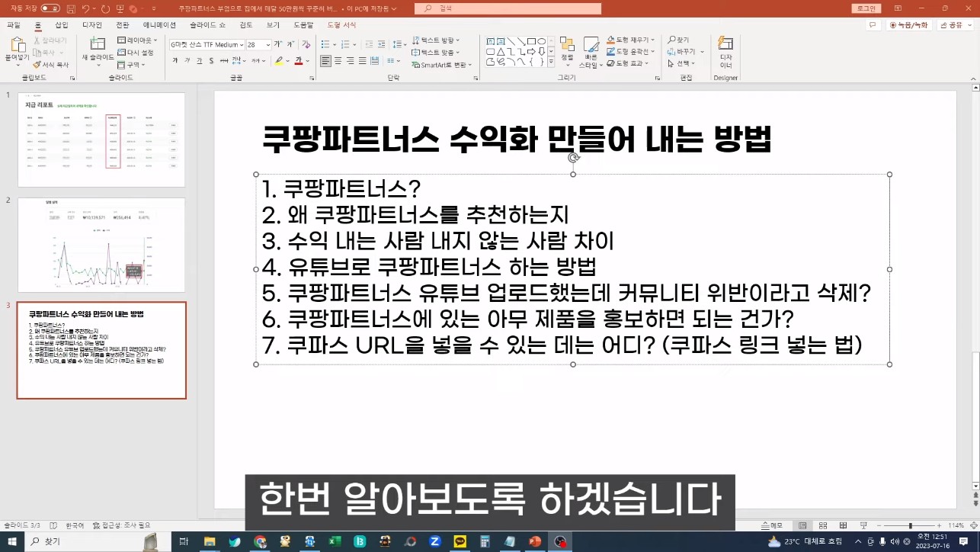Apply yellow text highlight color
Image resolution: width=980 pixels, height=552 pixels.
point(279,60)
